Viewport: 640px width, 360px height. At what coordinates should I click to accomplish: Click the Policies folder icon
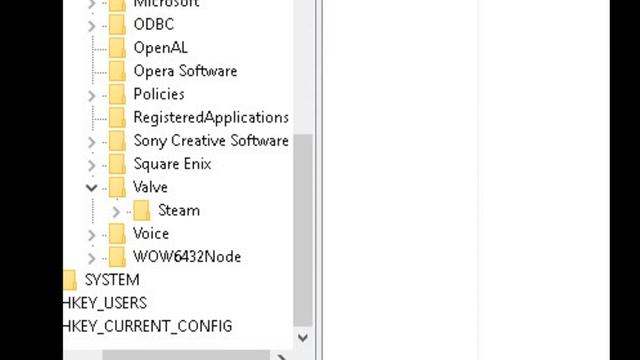pos(117,94)
